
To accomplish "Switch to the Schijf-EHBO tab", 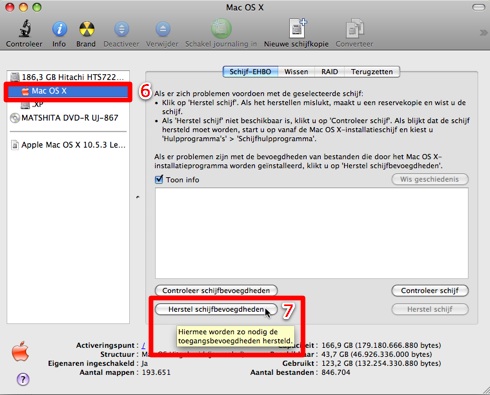I will coord(250,72).
